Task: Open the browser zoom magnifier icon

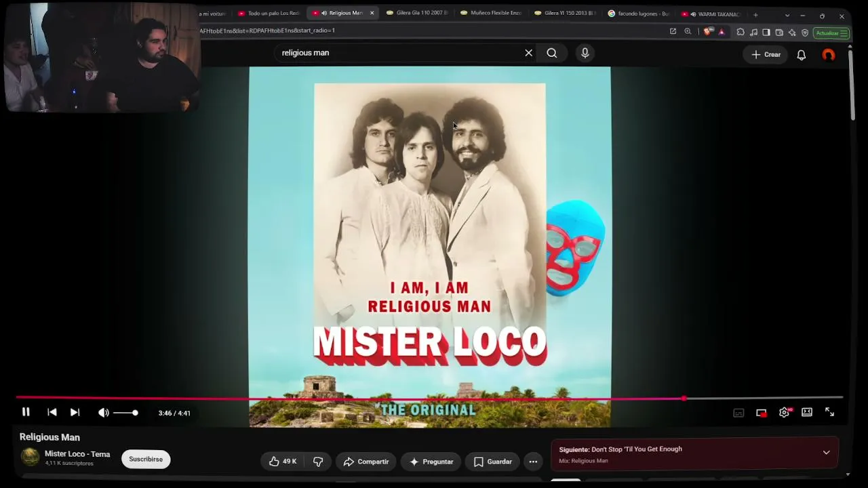Action: click(688, 31)
